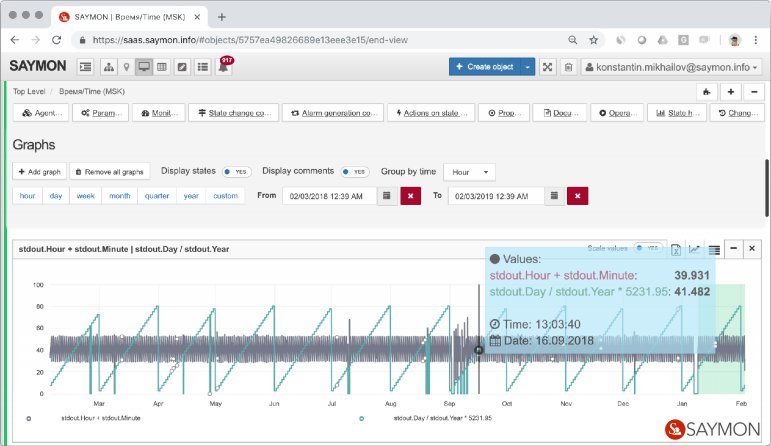The image size is (771, 446).
Task: Open the Parameters section button
Action: click(100, 113)
